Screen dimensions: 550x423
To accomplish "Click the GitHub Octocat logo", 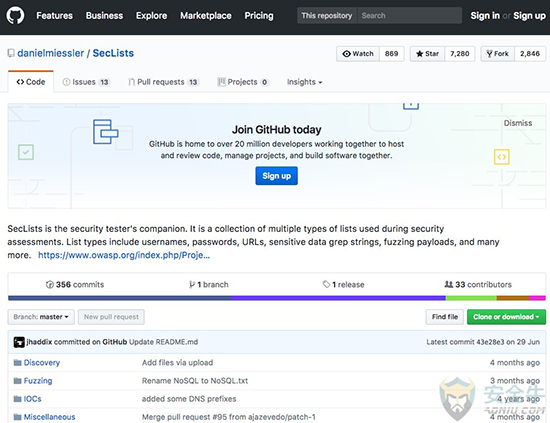I will point(15,15).
